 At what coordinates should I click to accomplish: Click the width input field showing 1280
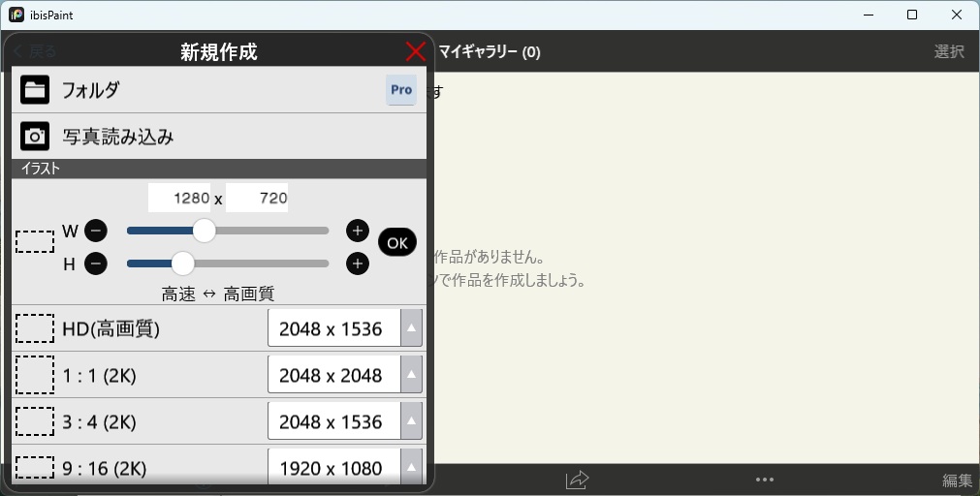pyautogui.click(x=180, y=198)
